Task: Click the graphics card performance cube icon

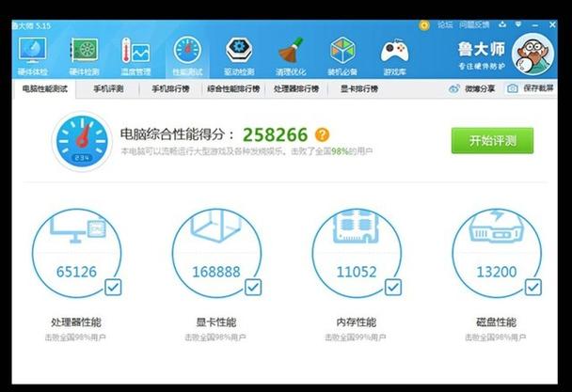Action: click(x=216, y=227)
